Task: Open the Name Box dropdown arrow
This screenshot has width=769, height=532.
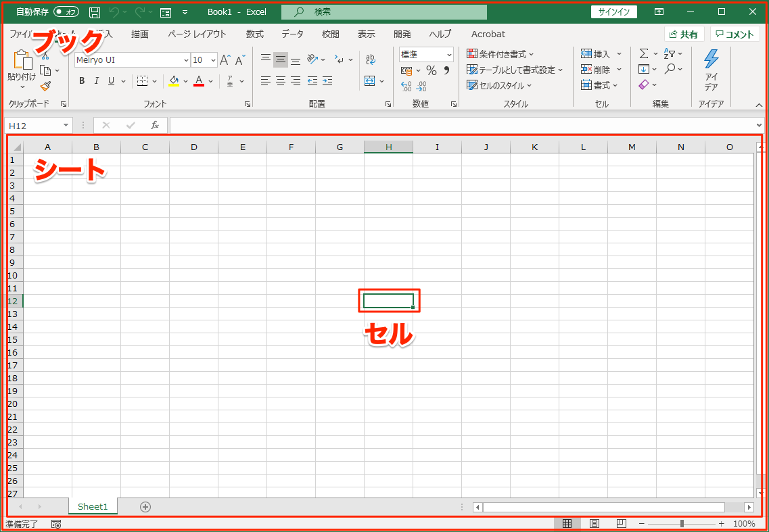Action: 66,126
